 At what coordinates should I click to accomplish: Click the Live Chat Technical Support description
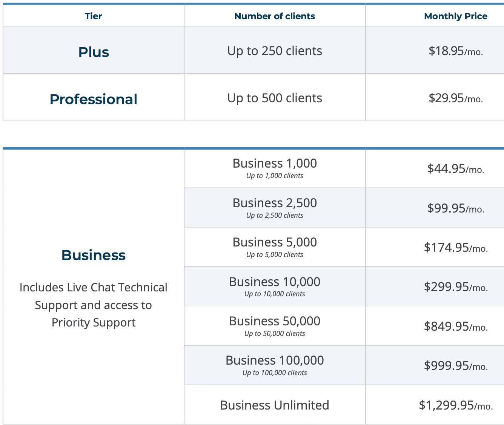(94, 305)
